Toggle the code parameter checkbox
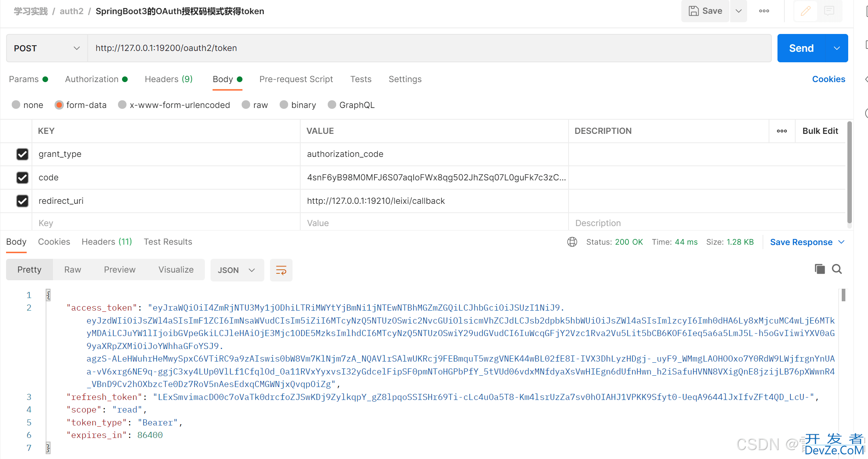Screen dimensions: 868x459 [22, 177]
